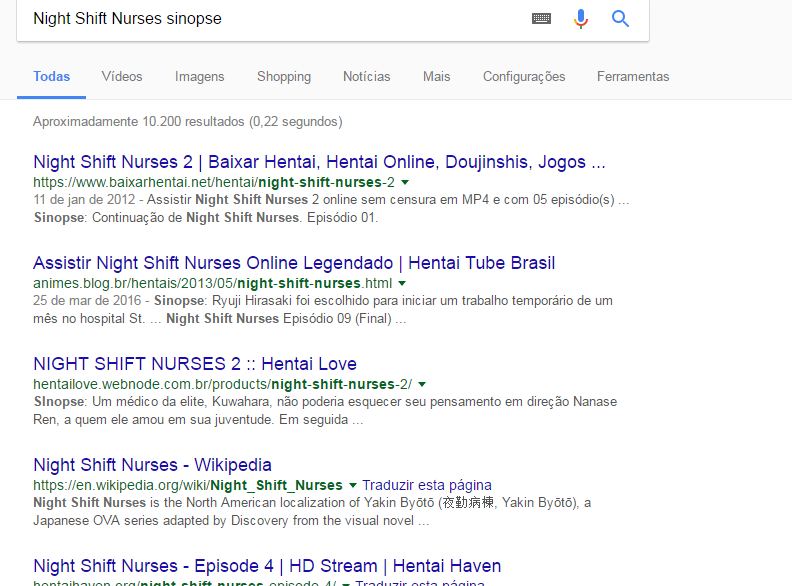Click the https://en.wikipedia.org/wiki/Night_Shift_Nurses URL text
Image resolution: width=792 pixels, height=586 pixels.
tap(188, 485)
